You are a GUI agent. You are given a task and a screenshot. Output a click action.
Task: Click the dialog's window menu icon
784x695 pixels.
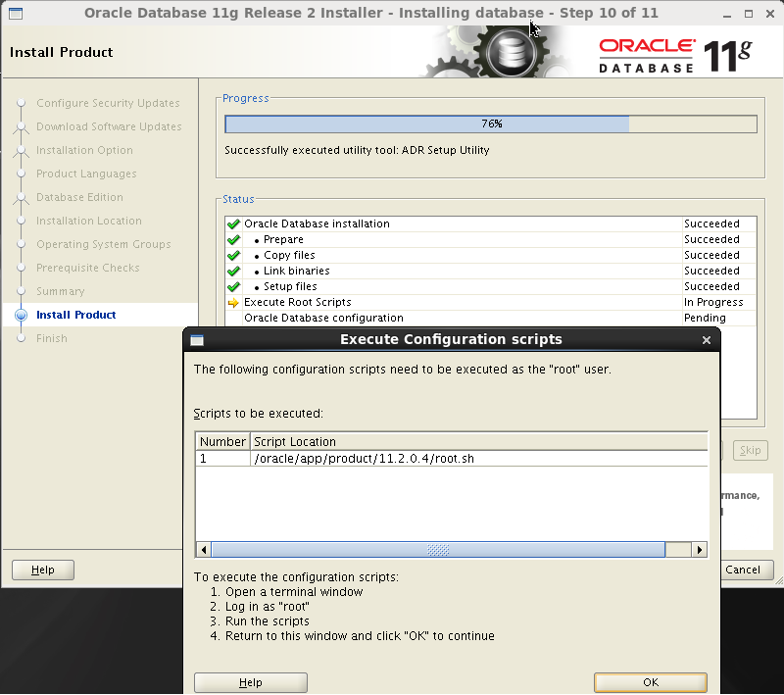tap(197, 340)
